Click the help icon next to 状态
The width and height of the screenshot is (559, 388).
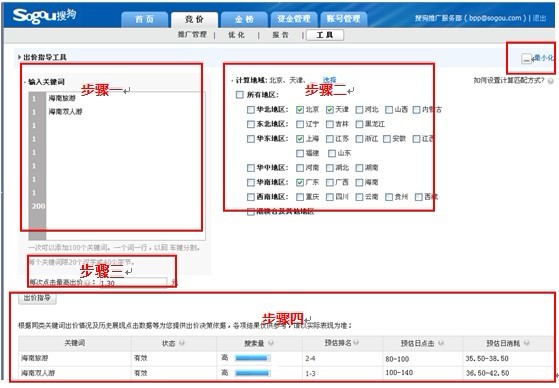tap(182, 343)
